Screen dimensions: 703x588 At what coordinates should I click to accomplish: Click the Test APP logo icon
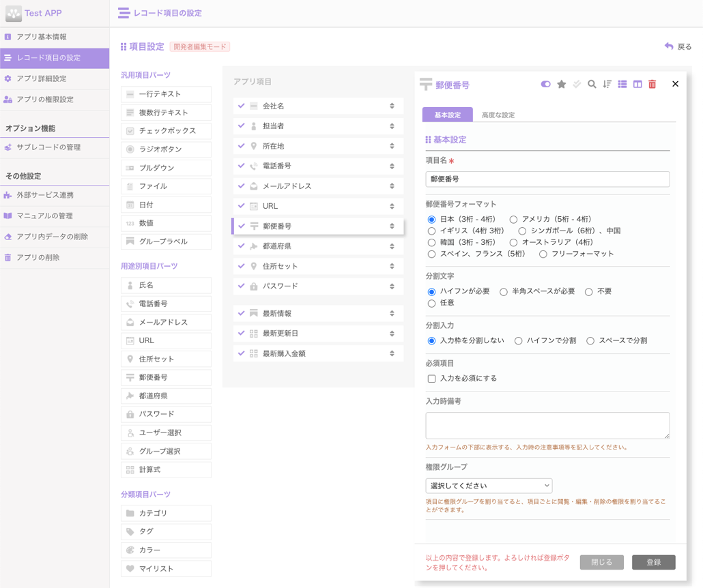point(14,14)
